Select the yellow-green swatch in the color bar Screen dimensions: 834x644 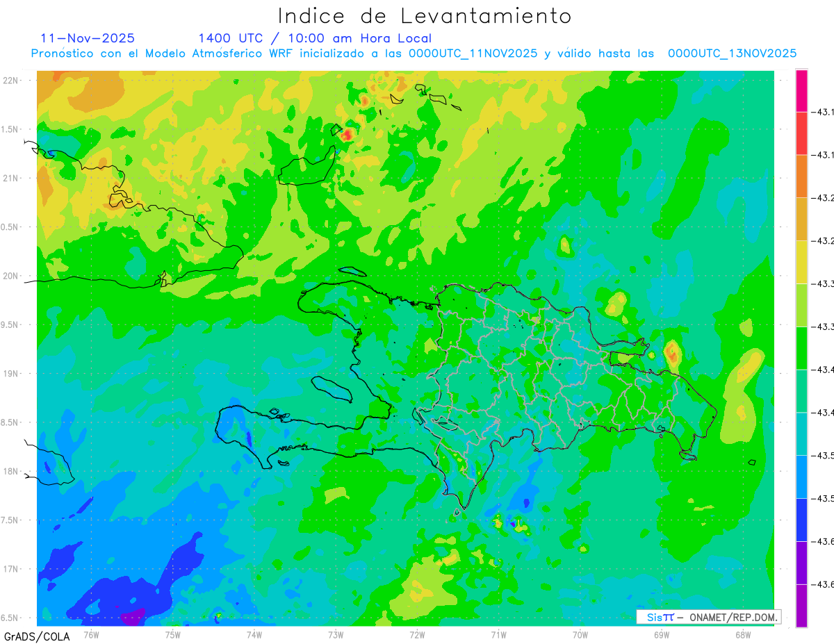801,305
